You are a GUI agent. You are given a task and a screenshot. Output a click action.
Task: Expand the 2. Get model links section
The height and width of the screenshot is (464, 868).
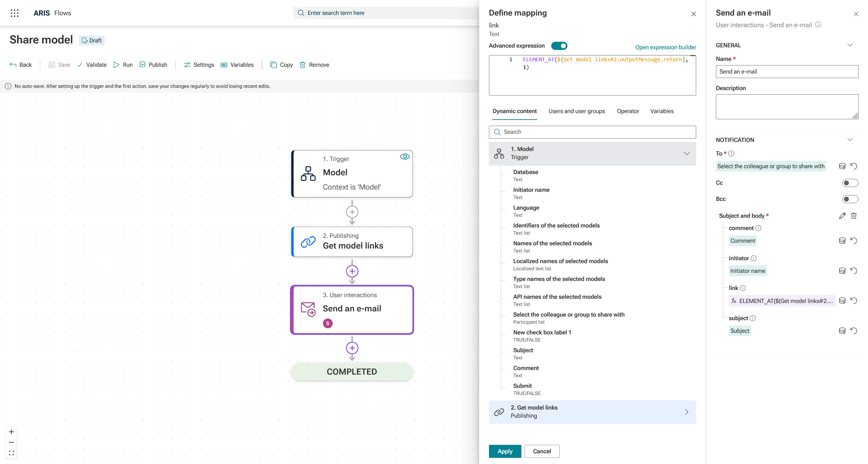coord(686,412)
